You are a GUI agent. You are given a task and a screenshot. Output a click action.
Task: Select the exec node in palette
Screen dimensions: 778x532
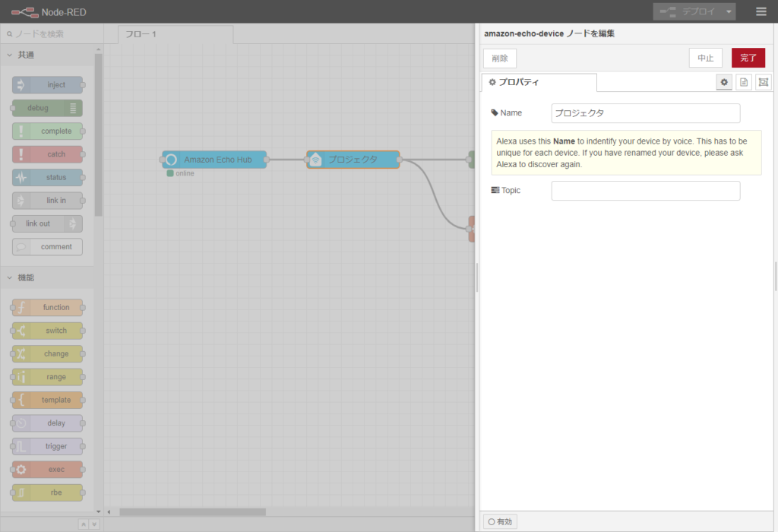pyautogui.click(x=47, y=470)
